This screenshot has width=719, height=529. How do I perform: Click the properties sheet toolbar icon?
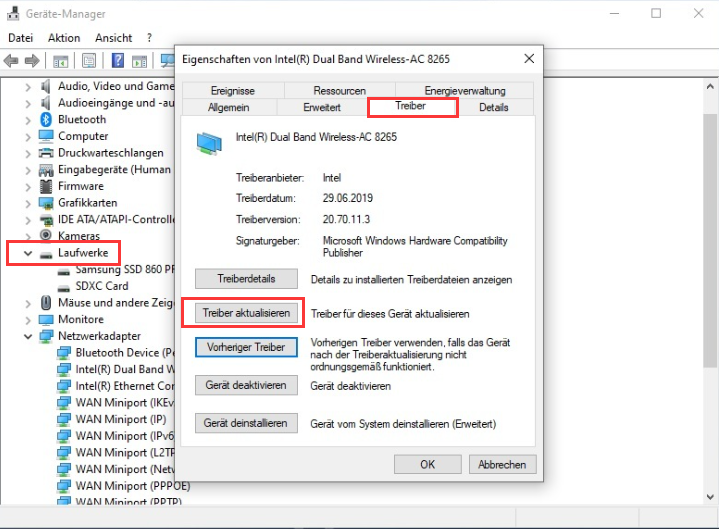[x=90, y=61]
